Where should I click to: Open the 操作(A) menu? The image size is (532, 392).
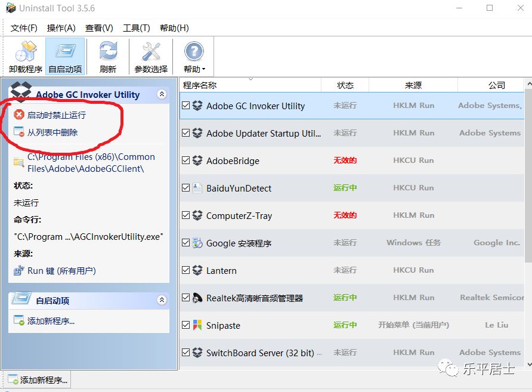click(x=61, y=28)
